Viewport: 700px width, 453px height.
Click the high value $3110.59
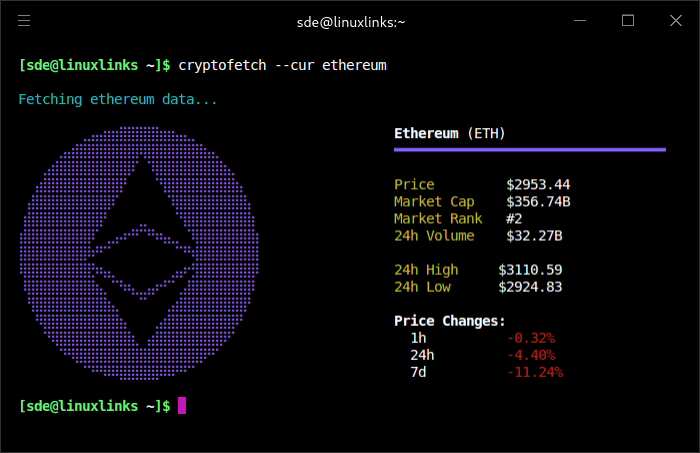pos(530,270)
